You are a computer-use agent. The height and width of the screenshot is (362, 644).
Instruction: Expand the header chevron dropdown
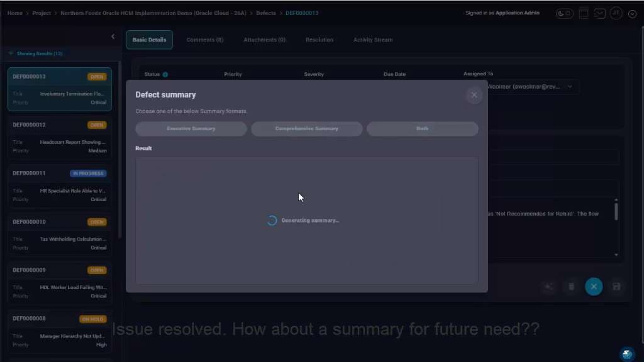click(x=633, y=14)
